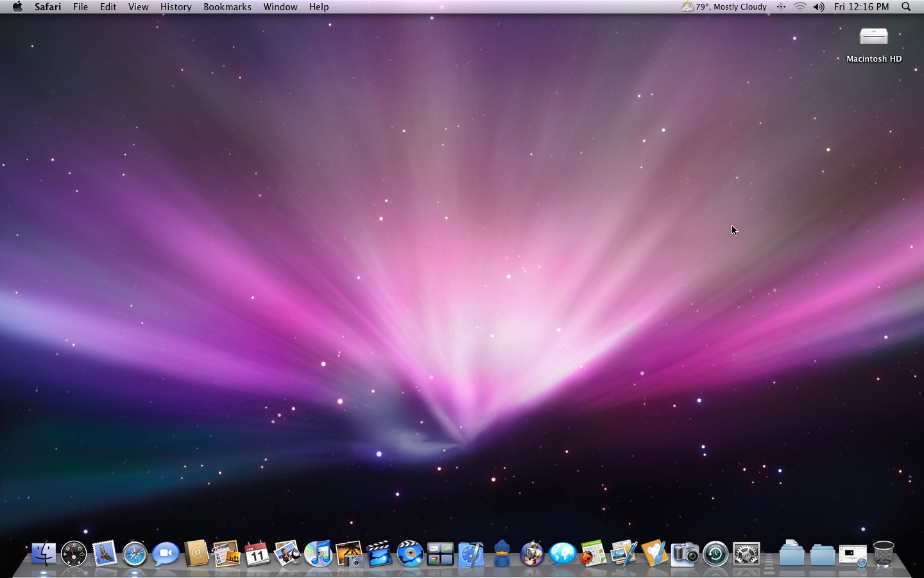
Task: Launch Dashboard from the Dock
Action: (74, 554)
